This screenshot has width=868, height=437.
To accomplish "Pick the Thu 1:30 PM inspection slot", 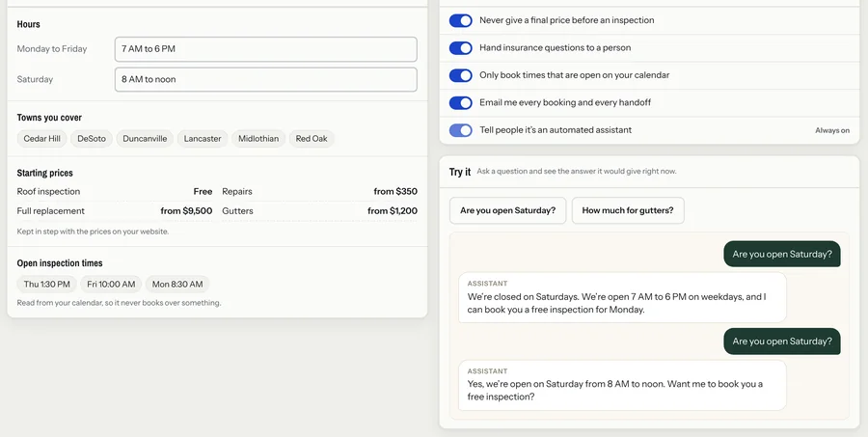I will click(x=47, y=285).
